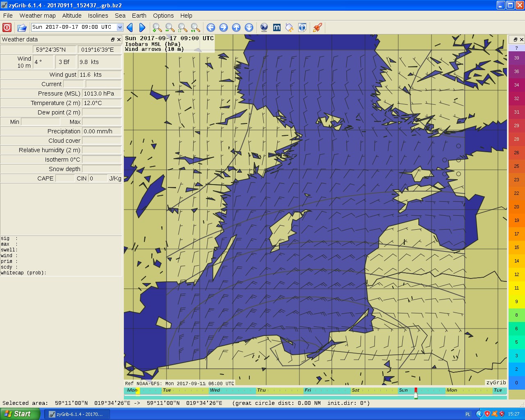Open the File menu

click(8, 16)
